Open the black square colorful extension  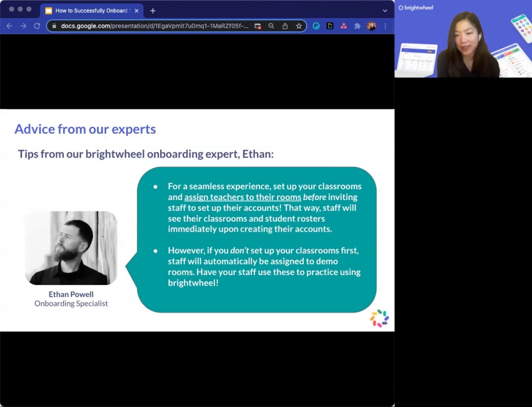(x=330, y=26)
